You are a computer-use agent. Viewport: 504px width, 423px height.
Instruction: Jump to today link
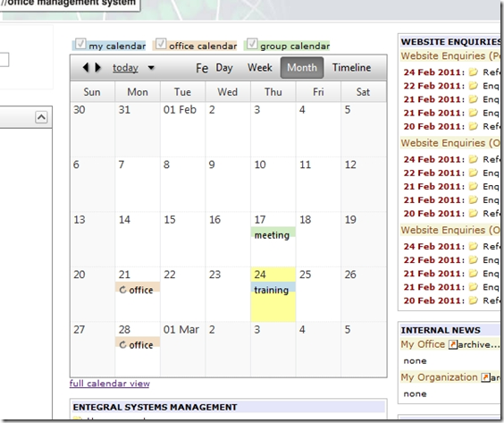pos(125,68)
